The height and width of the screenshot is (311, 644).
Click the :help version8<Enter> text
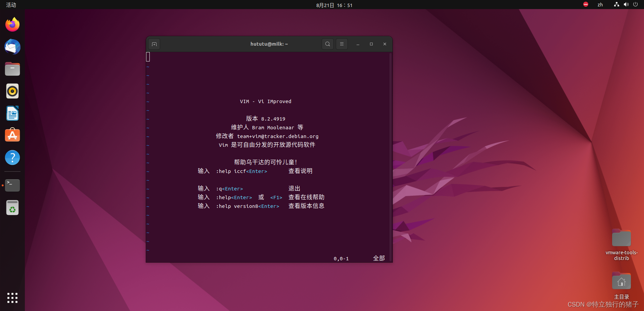click(247, 206)
